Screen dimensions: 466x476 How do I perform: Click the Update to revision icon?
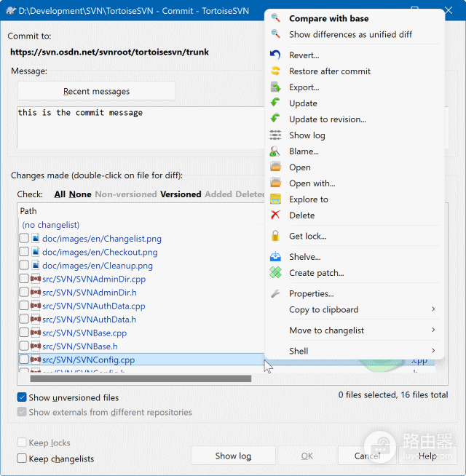point(275,119)
